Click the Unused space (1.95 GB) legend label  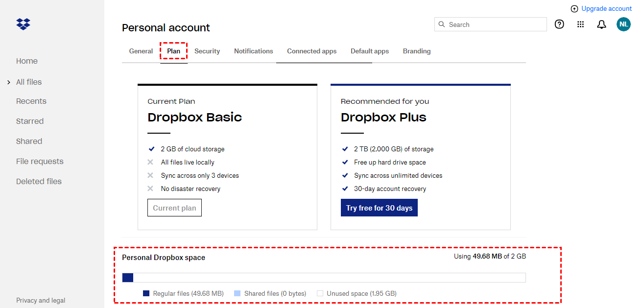(x=362, y=294)
